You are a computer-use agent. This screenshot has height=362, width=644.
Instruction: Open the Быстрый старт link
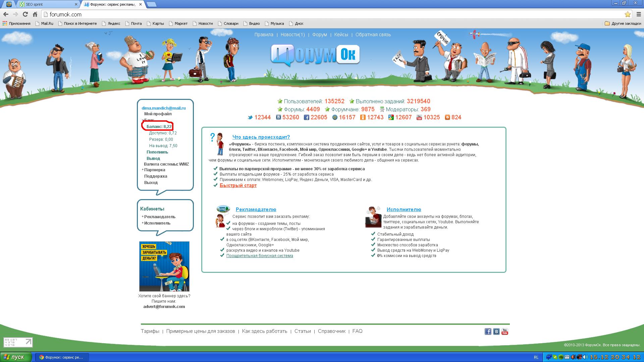click(x=238, y=185)
